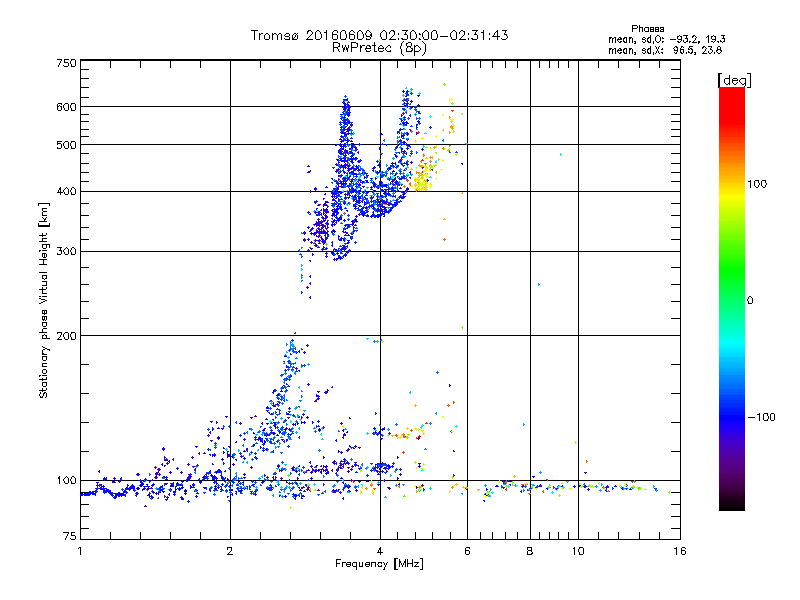This screenshot has width=800, height=600.
Task: Click the colorbar '100' tick label
Action: tap(757, 184)
